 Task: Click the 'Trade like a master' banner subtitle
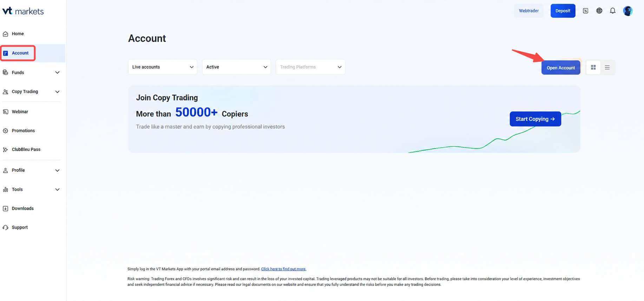coord(210,127)
